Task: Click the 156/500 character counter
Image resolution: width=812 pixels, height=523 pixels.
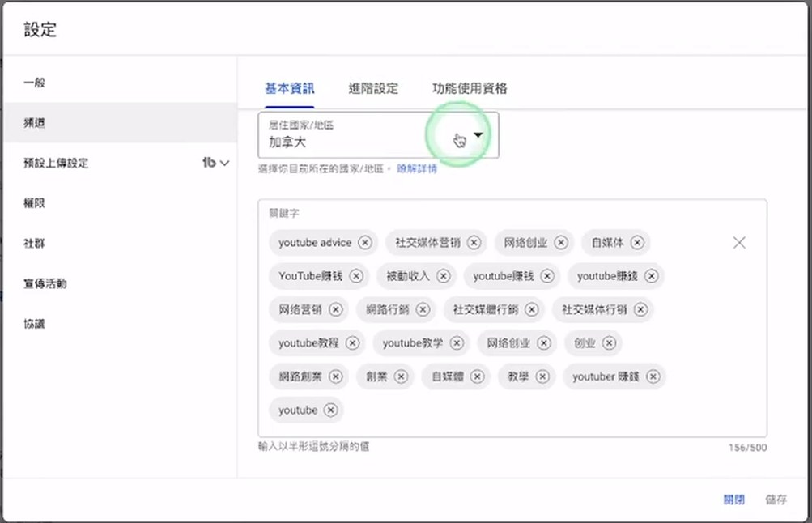Action: (748, 448)
